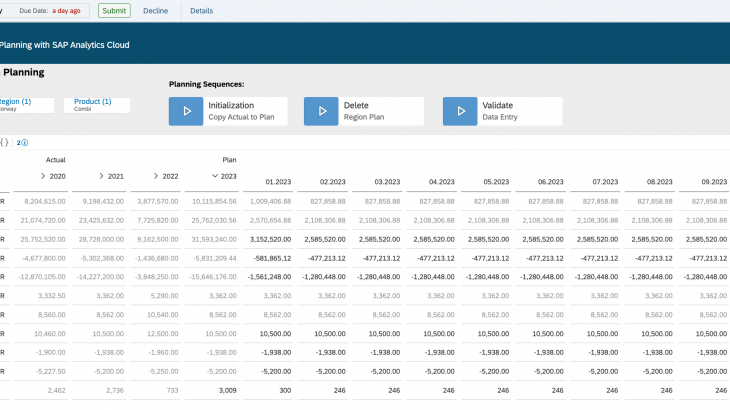Select cell 300 in 01.2023 column
This screenshot has width=730, height=410.
(x=285, y=390)
